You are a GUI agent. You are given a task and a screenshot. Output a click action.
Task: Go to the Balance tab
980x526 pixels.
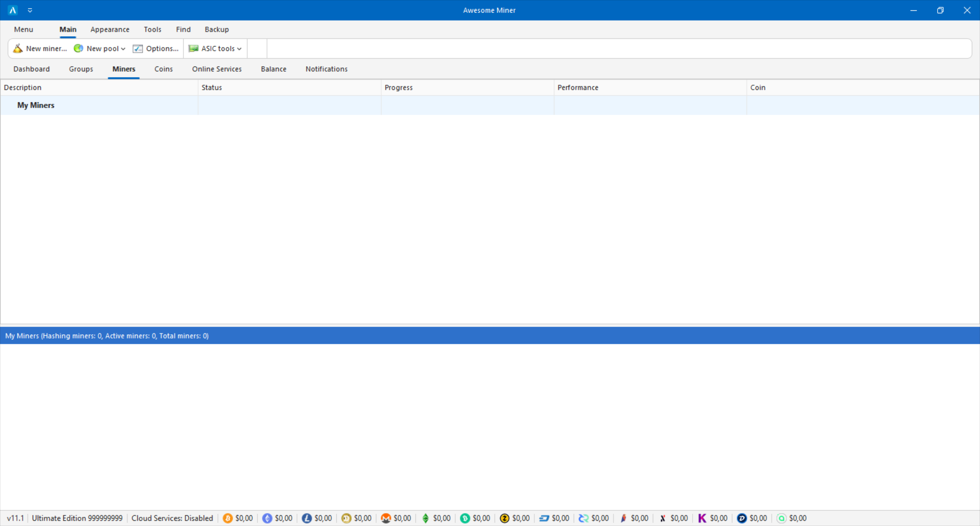274,69
